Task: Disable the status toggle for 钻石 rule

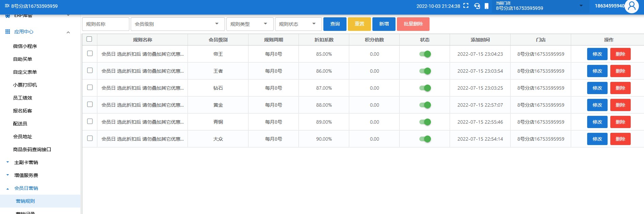Action: (x=425, y=88)
